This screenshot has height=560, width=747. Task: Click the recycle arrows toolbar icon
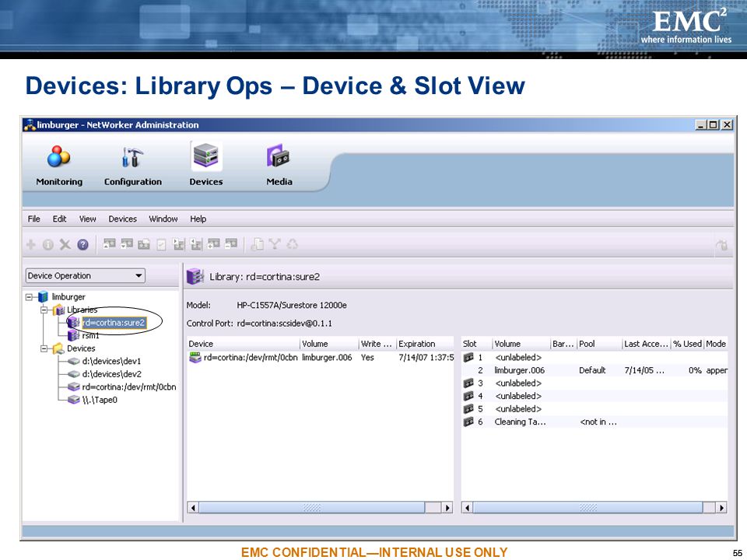[292, 244]
